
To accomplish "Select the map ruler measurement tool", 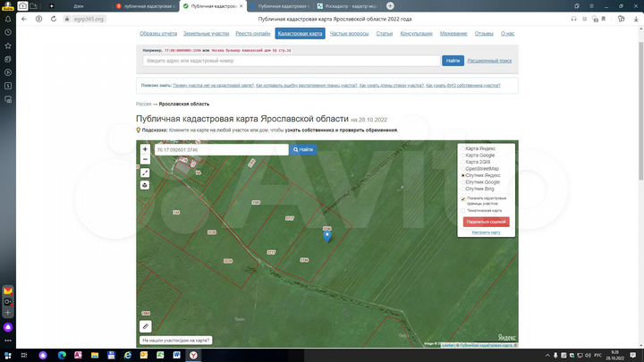I will [146, 327].
